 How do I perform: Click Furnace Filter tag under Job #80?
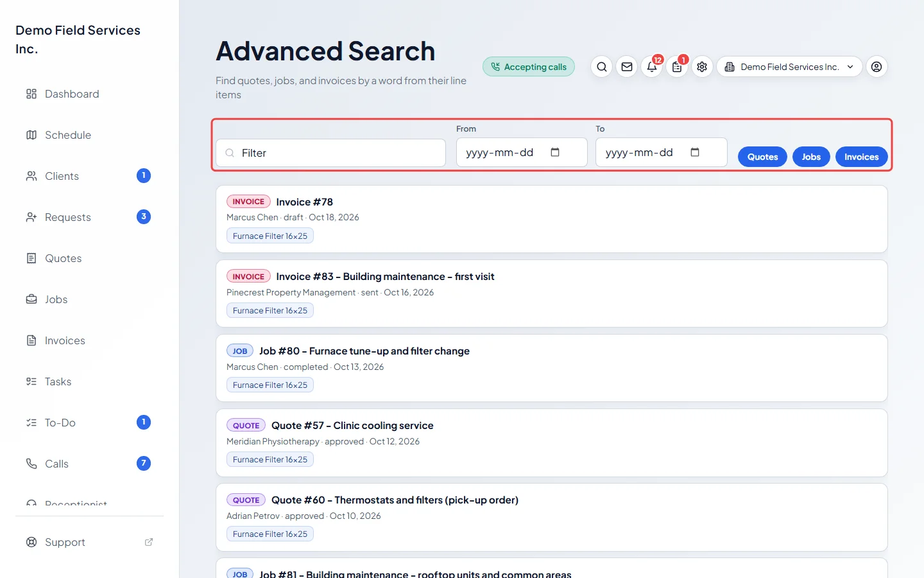tap(270, 385)
